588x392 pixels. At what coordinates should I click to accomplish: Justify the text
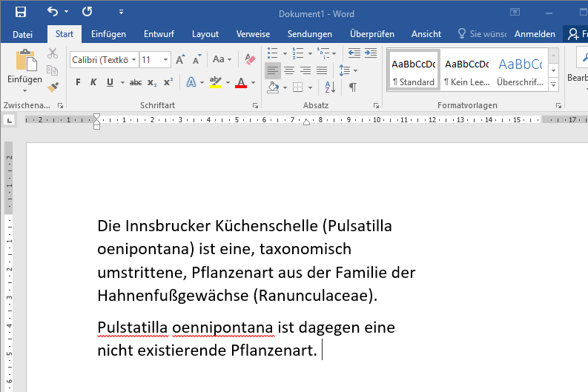pos(322,70)
